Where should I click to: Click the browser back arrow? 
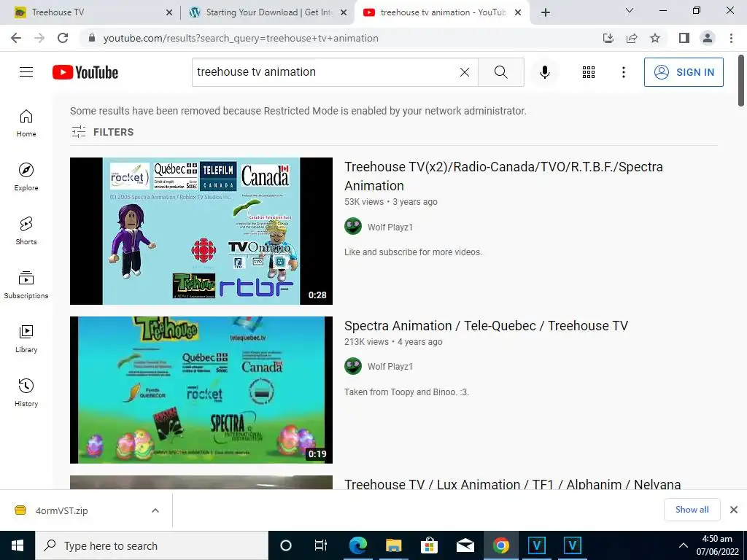16,38
